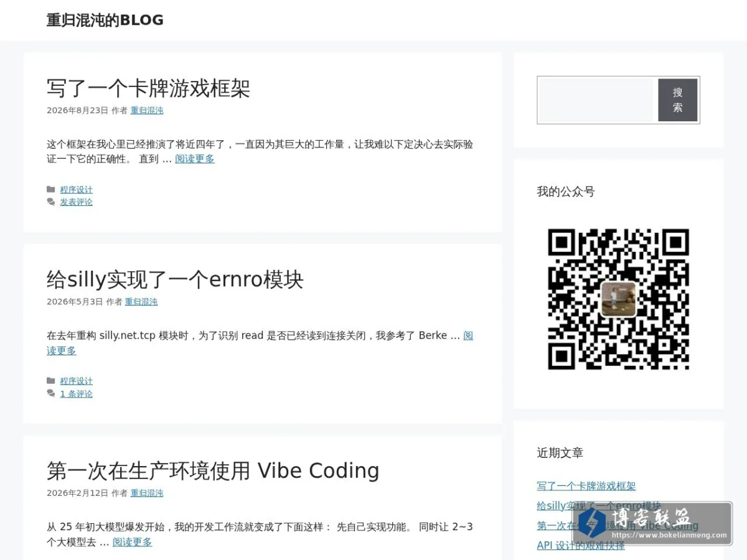Click date 2026年2月12日 on the third post
The height and width of the screenshot is (560, 747).
(77, 493)
